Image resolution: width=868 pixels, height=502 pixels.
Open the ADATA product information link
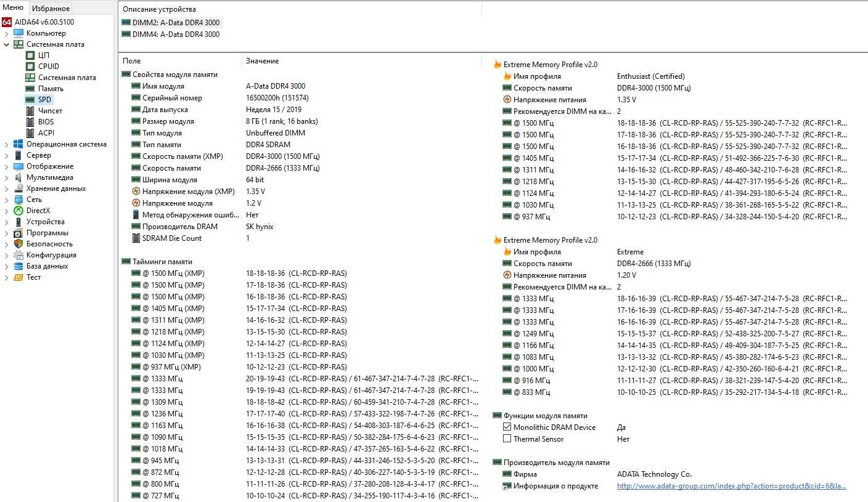click(x=731, y=486)
